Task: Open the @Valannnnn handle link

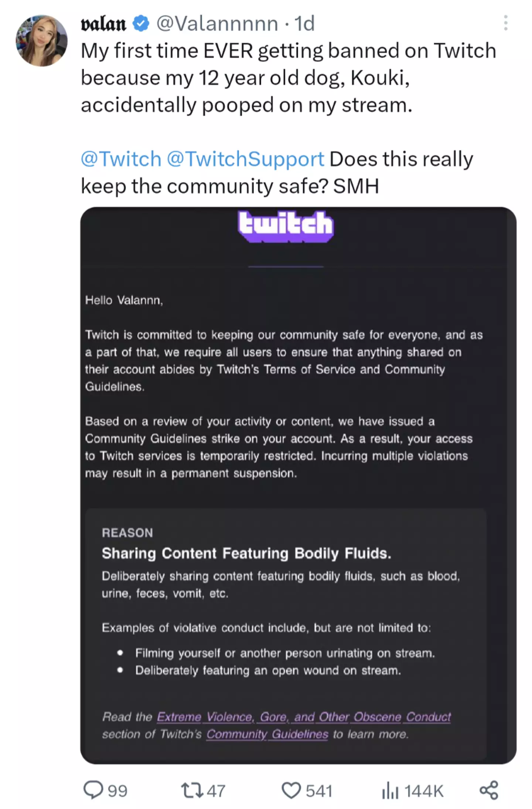Action: pyautogui.click(x=217, y=24)
